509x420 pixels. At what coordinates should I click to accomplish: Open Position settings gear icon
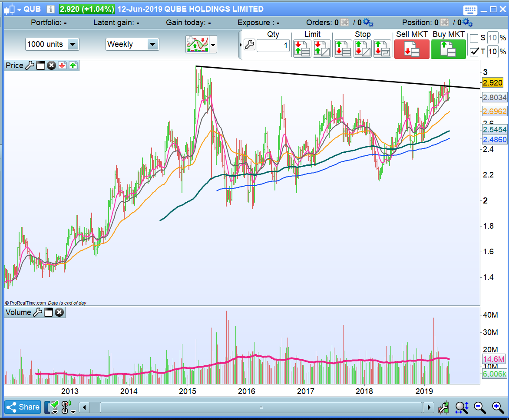coord(468,23)
